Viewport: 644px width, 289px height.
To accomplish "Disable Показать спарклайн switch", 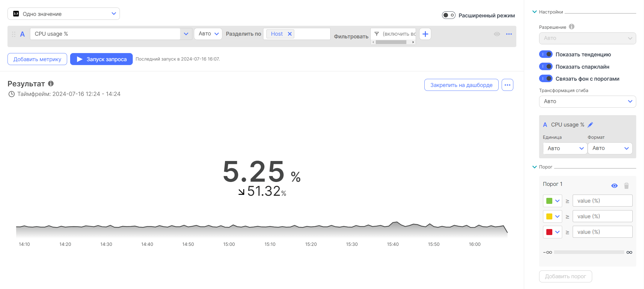I will [x=546, y=67].
